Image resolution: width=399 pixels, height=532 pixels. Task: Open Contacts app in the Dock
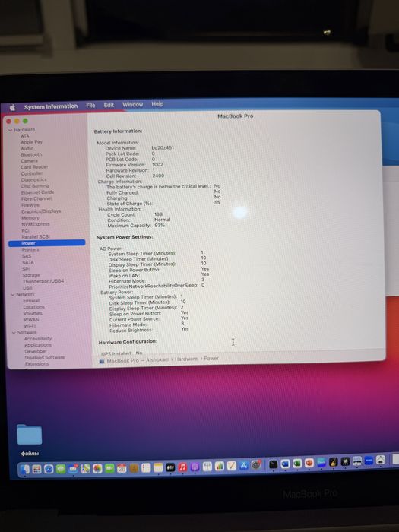pos(134,468)
